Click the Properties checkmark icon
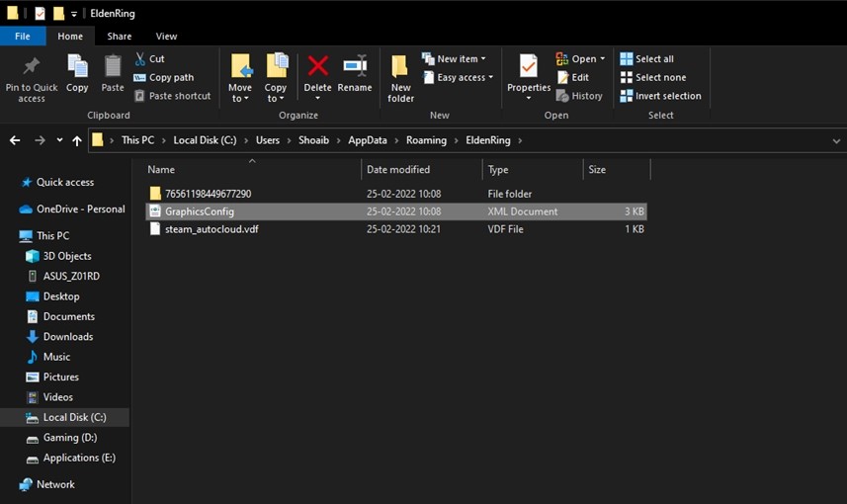847x504 pixels. pyautogui.click(x=529, y=66)
